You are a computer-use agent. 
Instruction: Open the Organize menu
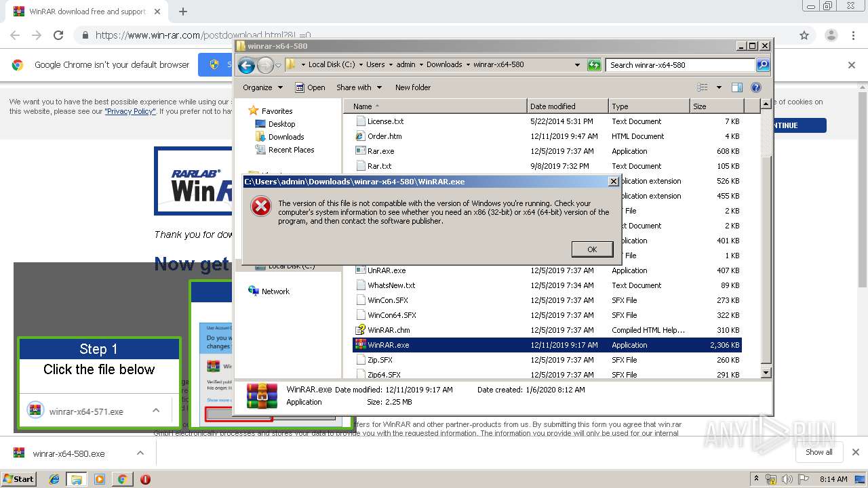(x=262, y=87)
